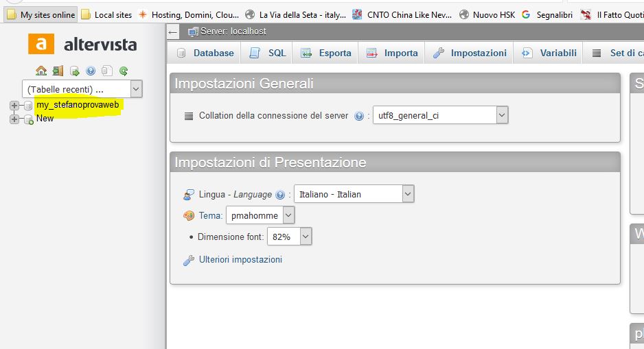
Task: Click the altervista logo
Action: pyautogui.click(x=82, y=44)
